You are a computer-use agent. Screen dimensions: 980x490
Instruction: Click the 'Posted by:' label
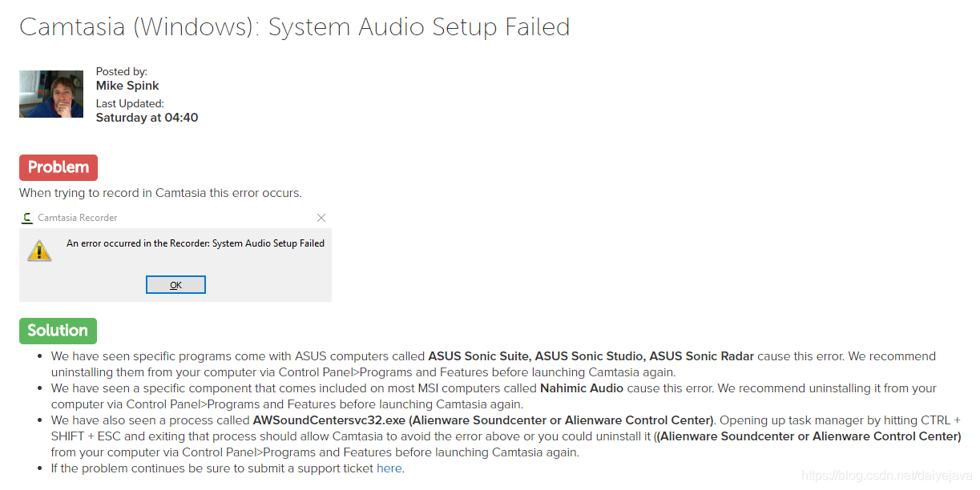122,72
